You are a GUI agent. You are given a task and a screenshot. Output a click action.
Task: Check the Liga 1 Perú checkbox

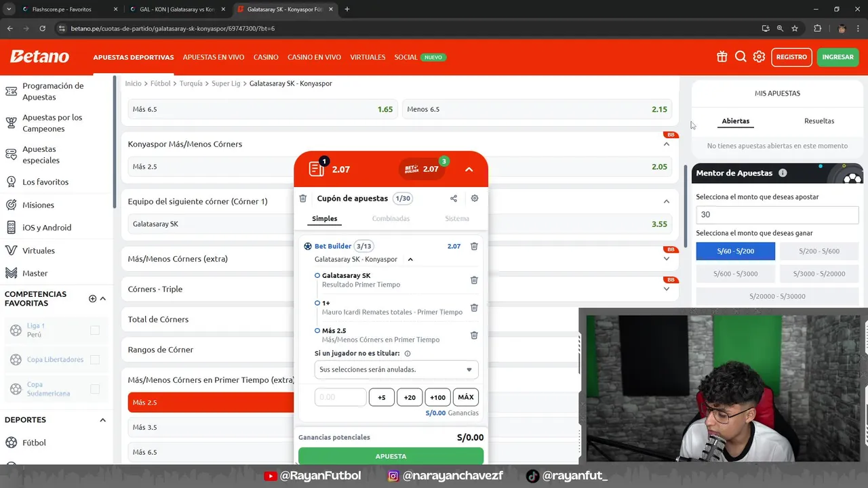[x=95, y=330]
